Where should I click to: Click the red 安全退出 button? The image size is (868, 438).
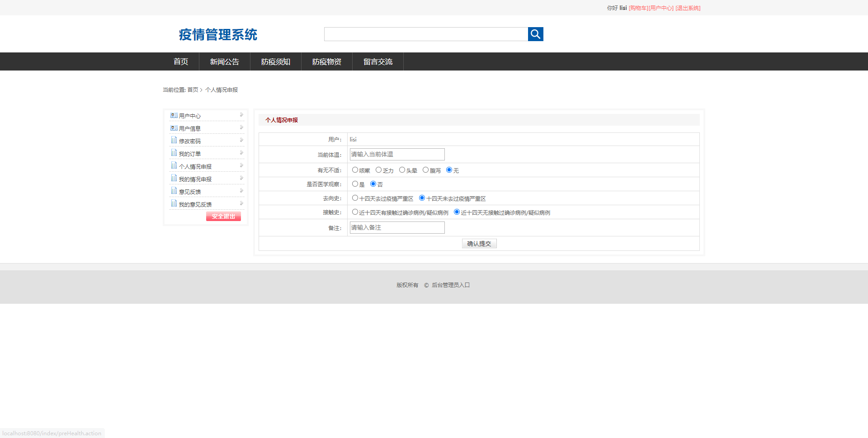pos(223,217)
